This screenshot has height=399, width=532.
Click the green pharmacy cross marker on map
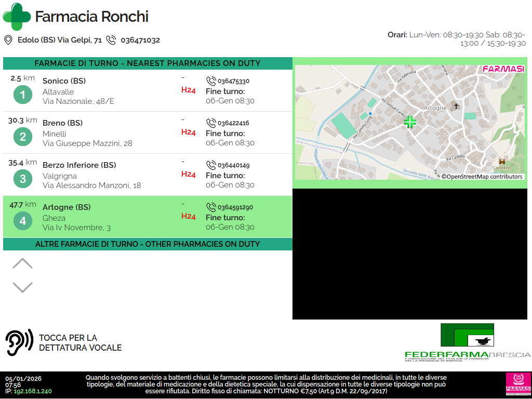click(410, 122)
